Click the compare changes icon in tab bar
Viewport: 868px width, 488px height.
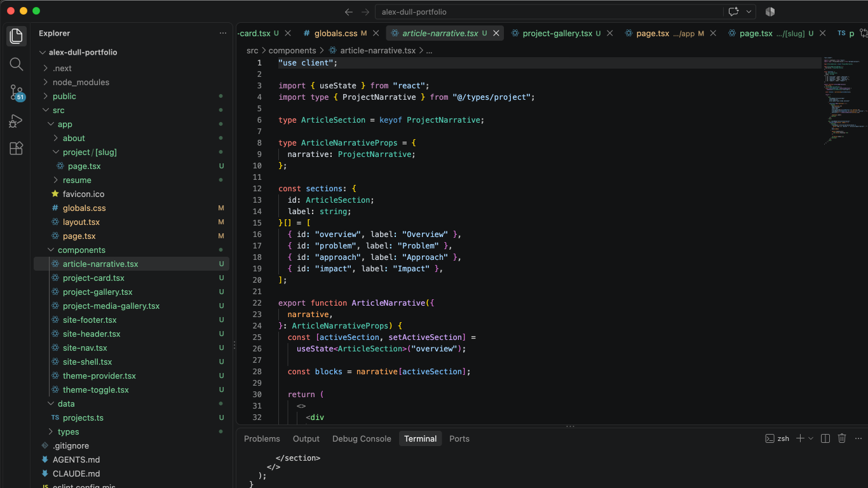pyautogui.click(x=863, y=33)
